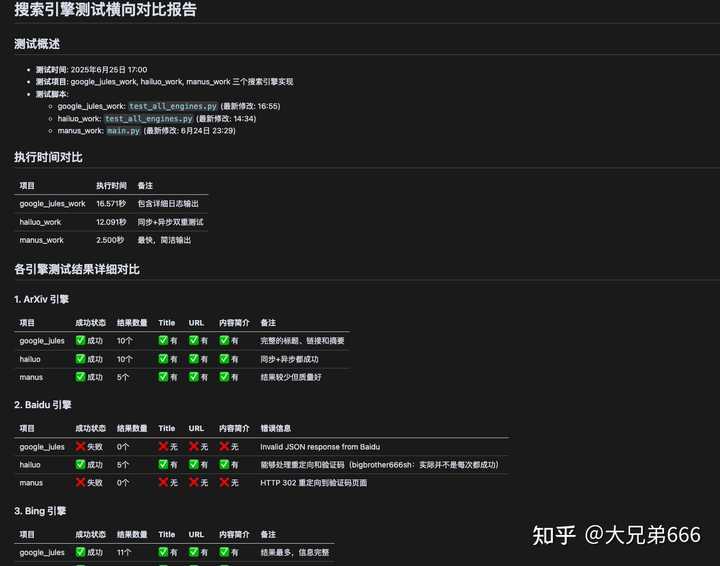Click manus_work in the execution time table

tap(41, 240)
